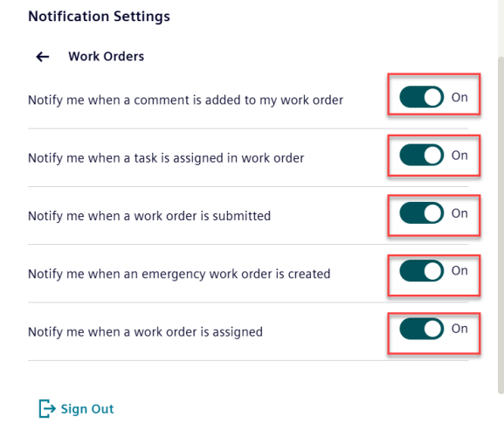
Task: Click the On label for task assigned notification
Action: coord(459,156)
